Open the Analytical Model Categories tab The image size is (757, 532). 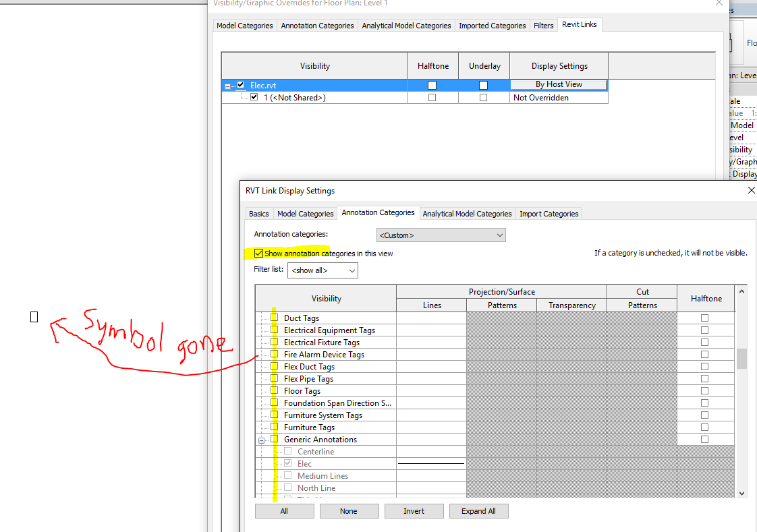(x=467, y=213)
